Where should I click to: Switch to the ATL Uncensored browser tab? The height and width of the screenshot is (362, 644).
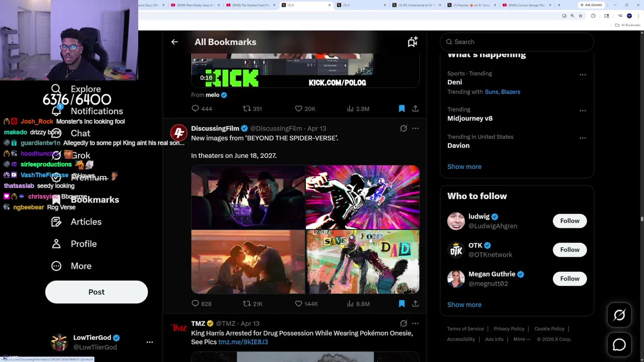click(418, 5)
